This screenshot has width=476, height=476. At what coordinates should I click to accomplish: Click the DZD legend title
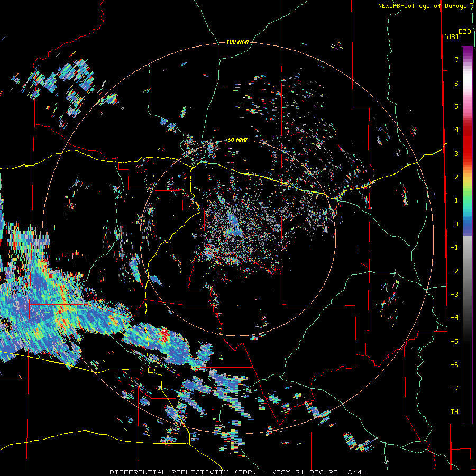tap(464, 32)
